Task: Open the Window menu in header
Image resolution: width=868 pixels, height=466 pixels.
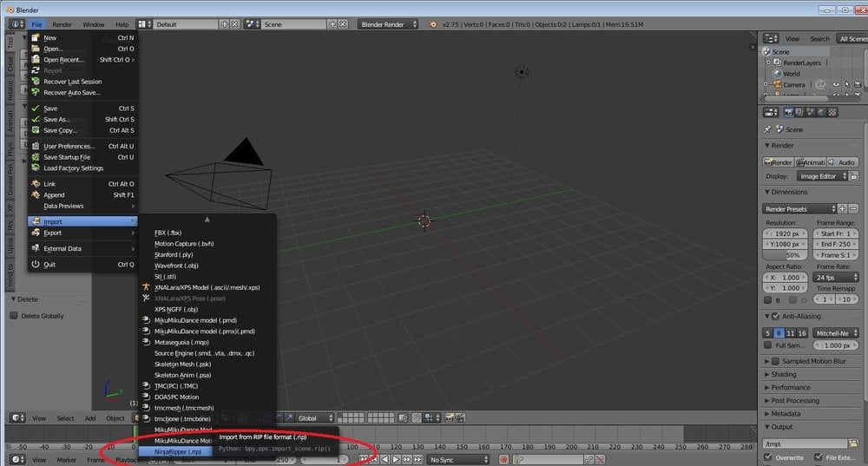Action: (x=93, y=24)
